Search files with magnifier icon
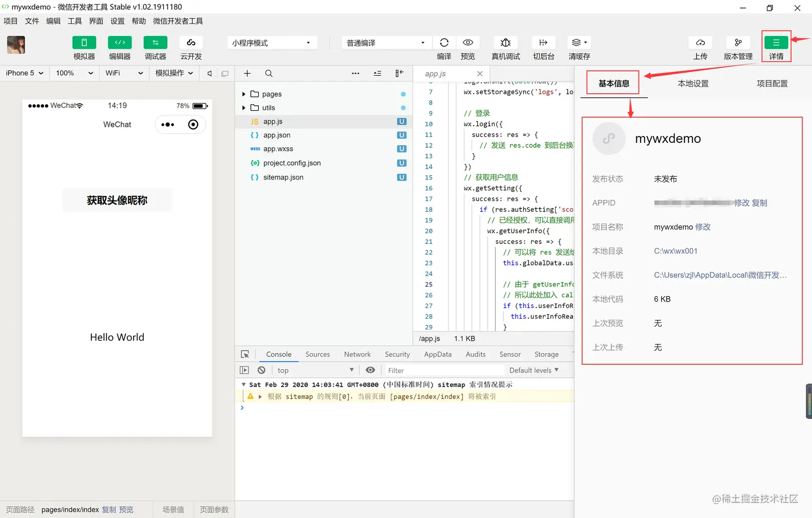 269,74
